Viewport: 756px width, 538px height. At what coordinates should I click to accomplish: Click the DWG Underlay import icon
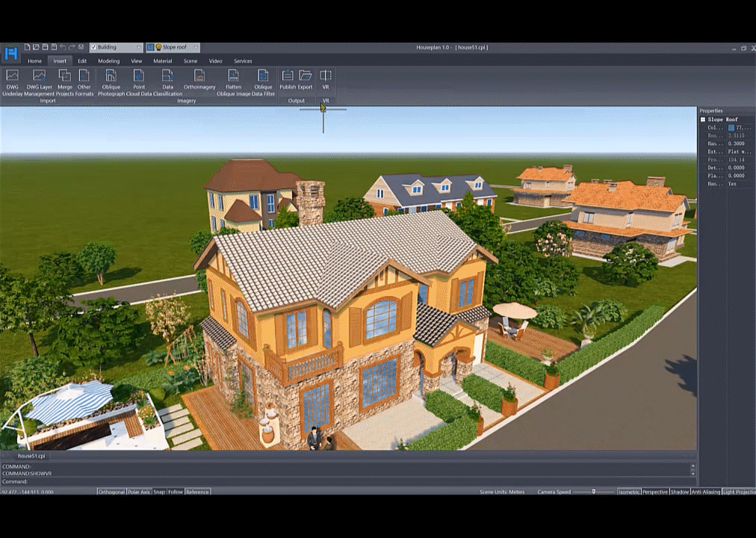(12, 75)
